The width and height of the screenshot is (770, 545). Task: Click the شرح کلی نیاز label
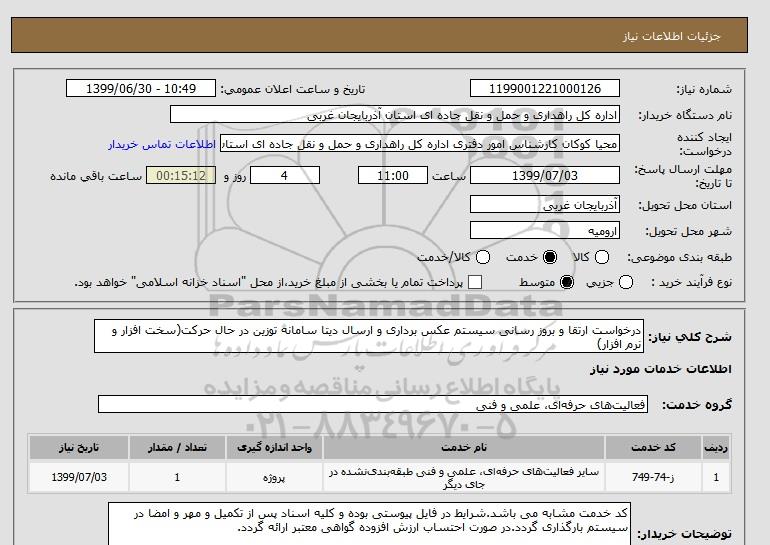[x=690, y=337]
